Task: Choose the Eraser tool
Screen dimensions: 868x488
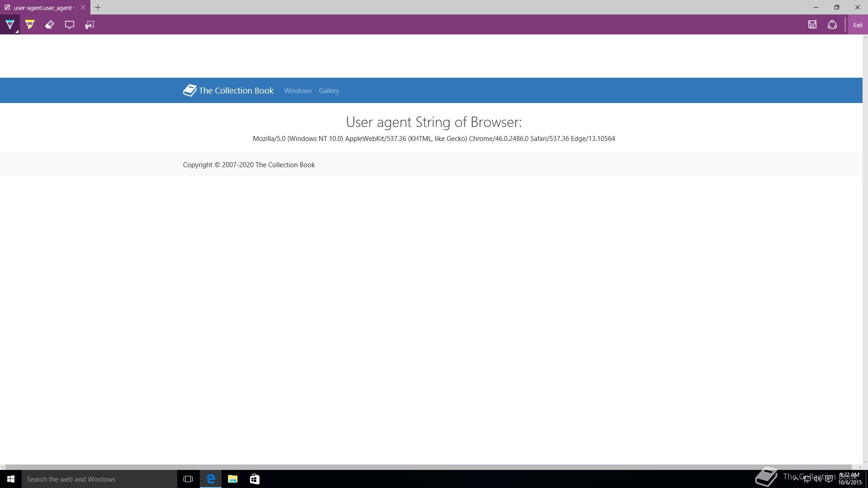Action: point(50,25)
